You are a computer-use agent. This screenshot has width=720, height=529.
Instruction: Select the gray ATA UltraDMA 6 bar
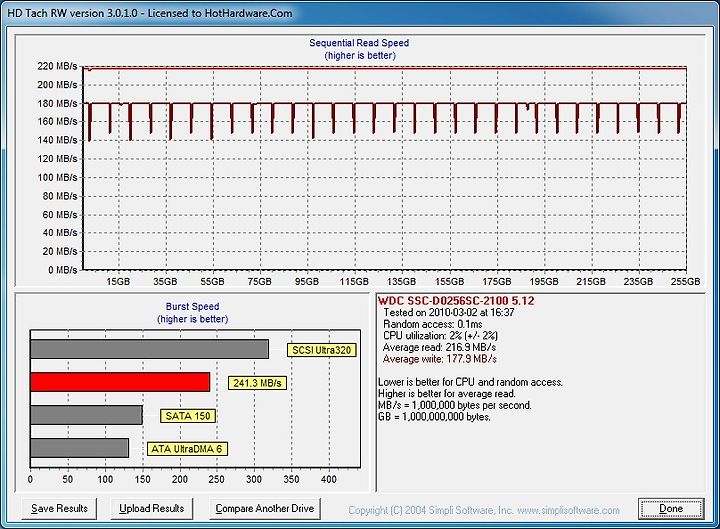(79, 448)
